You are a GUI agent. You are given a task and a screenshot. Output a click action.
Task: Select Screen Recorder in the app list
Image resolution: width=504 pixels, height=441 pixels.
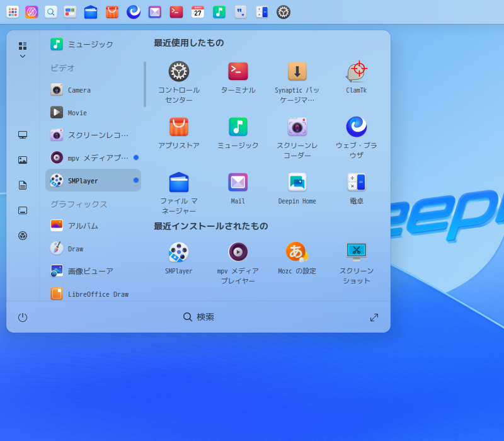click(x=93, y=135)
